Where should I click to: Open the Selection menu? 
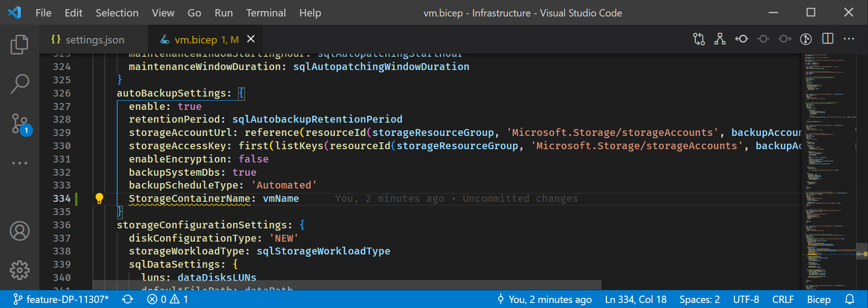117,13
